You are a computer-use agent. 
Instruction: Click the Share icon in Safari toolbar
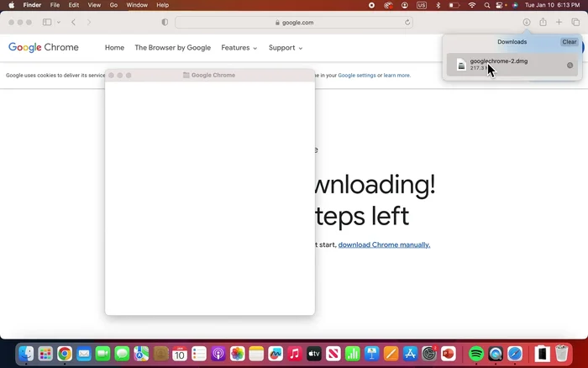point(543,22)
